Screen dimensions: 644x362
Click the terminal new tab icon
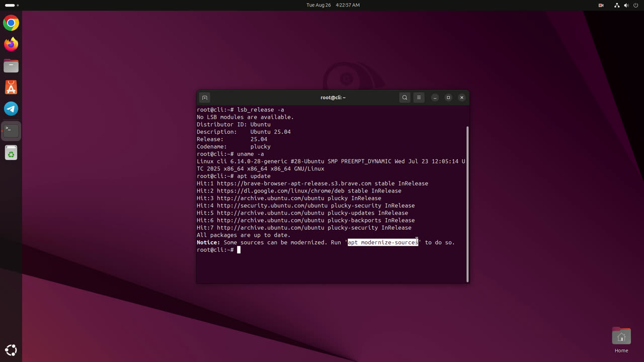pyautogui.click(x=204, y=98)
